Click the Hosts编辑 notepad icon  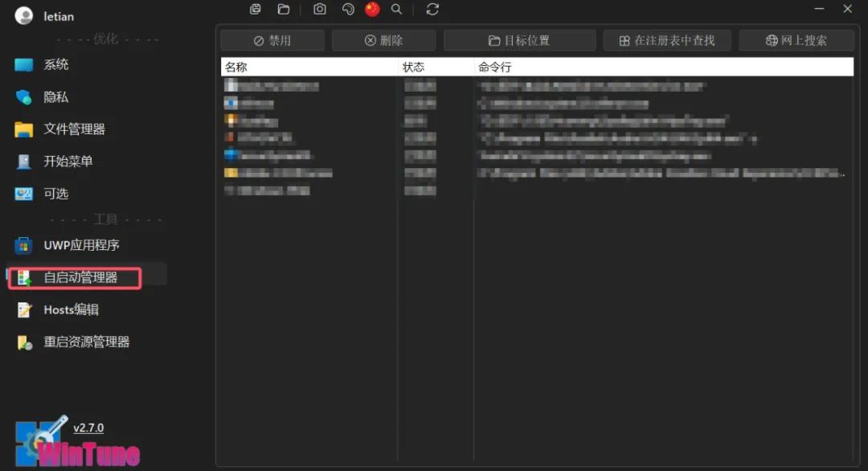click(x=24, y=310)
